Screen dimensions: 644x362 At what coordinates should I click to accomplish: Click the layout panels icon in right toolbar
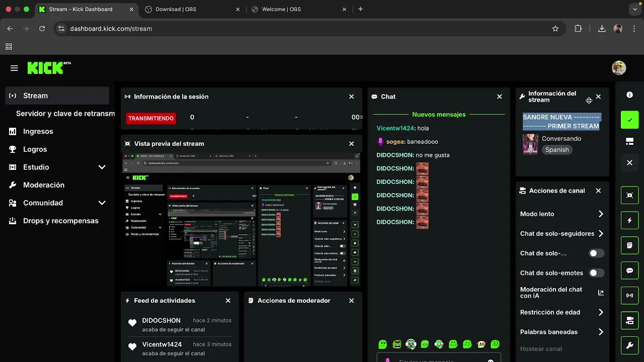pos(629,142)
